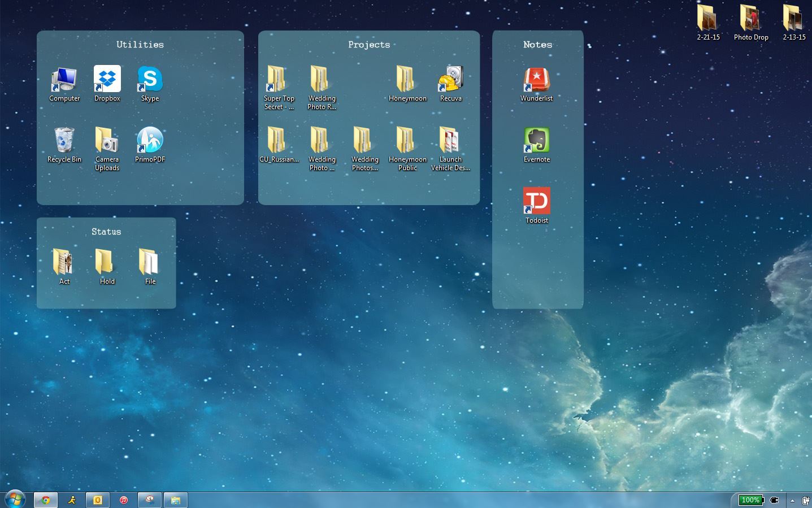
Task: Open PrimoPDF
Action: point(149,141)
